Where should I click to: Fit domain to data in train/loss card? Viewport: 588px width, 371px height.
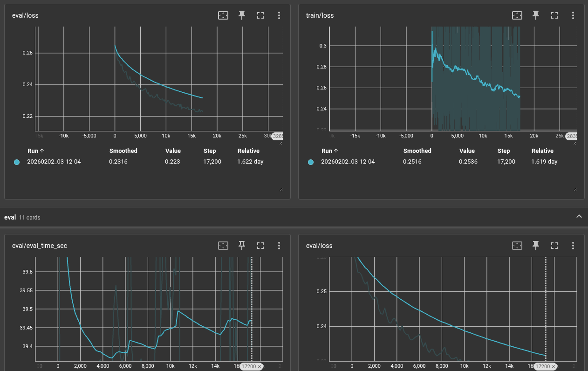517,15
